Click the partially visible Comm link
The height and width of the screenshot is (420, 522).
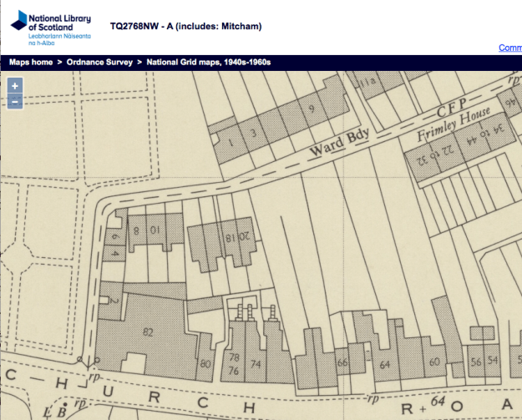(x=509, y=48)
